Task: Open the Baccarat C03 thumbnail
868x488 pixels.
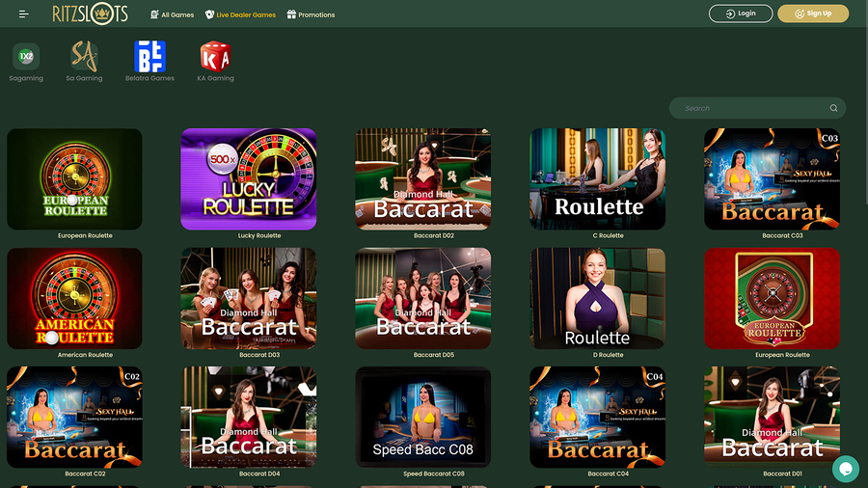Action: (x=772, y=179)
